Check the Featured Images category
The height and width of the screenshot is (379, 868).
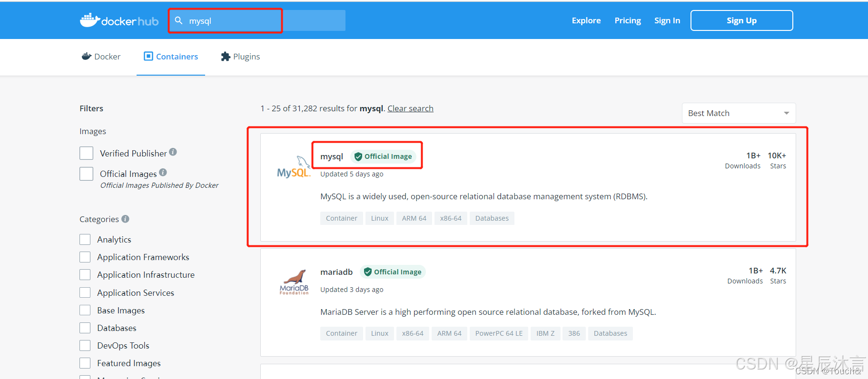click(x=85, y=363)
